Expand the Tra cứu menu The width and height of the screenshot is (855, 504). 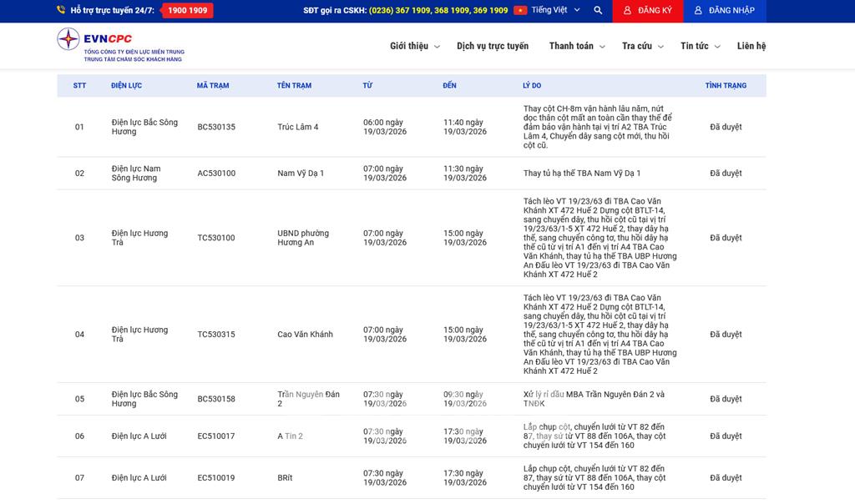642,46
